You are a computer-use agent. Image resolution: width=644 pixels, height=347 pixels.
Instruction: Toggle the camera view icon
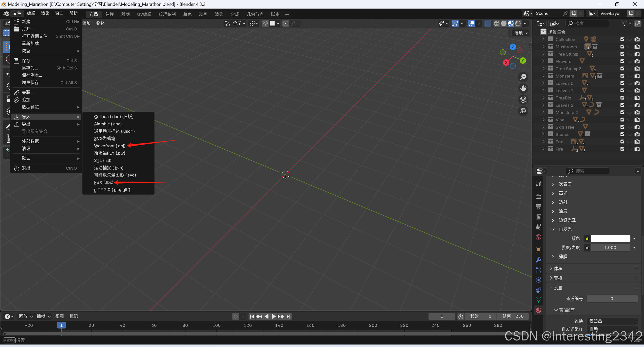(523, 100)
